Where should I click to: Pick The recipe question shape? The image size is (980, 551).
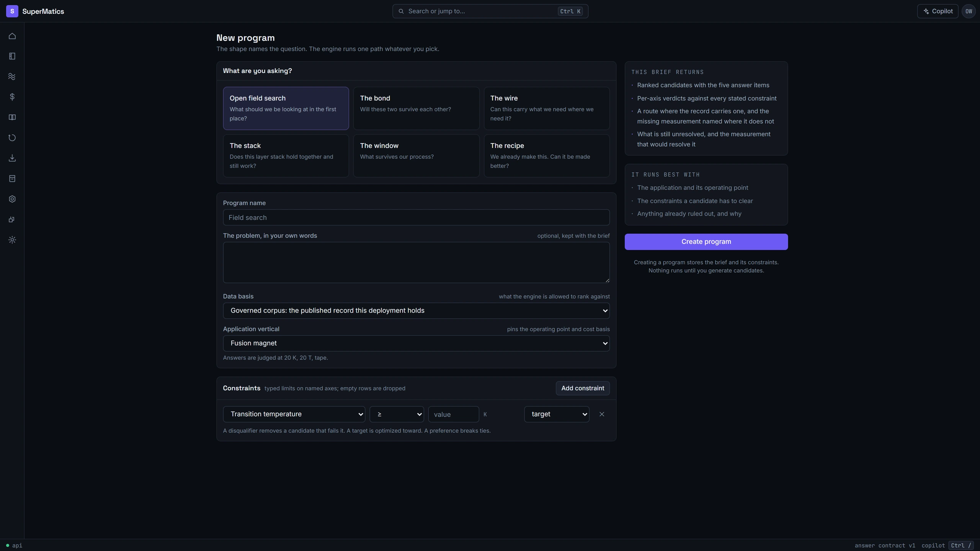point(547,156)
